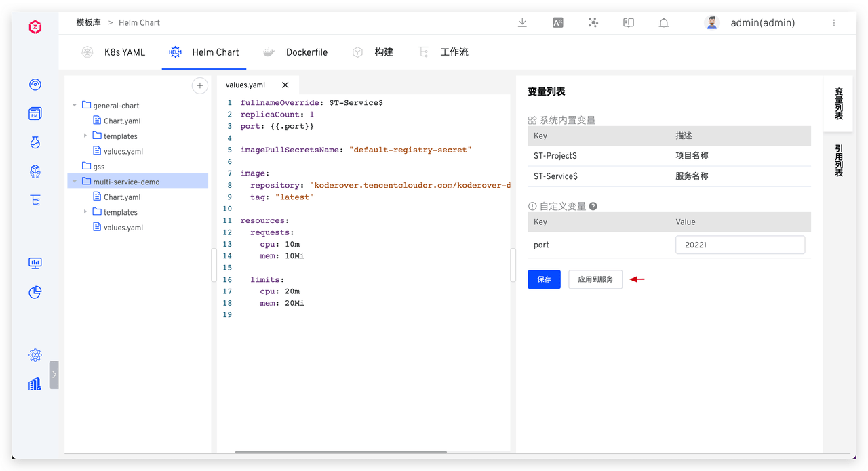868x471 pixels.
Task: Open the dashboard gauge icon in sidebar
Action: pos(35,85)
